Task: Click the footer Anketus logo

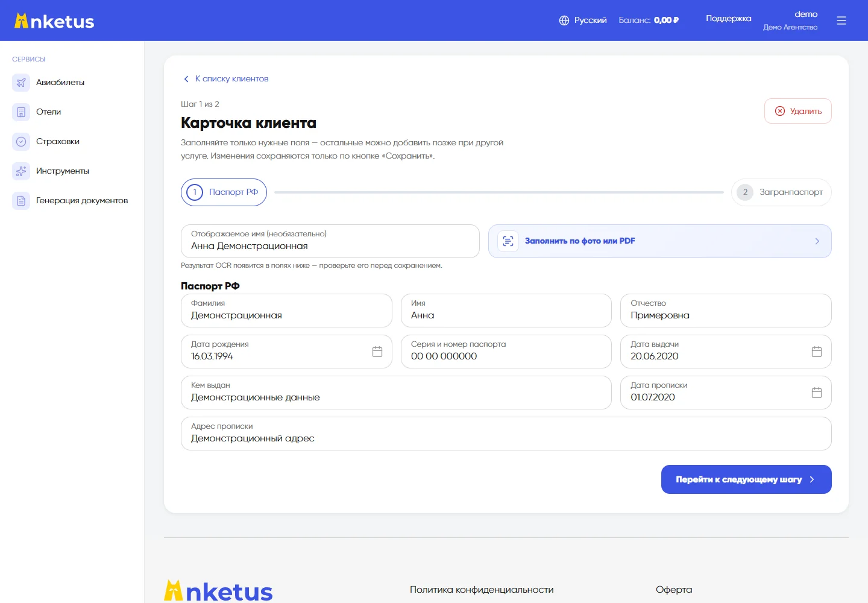Action: [218, 590]
